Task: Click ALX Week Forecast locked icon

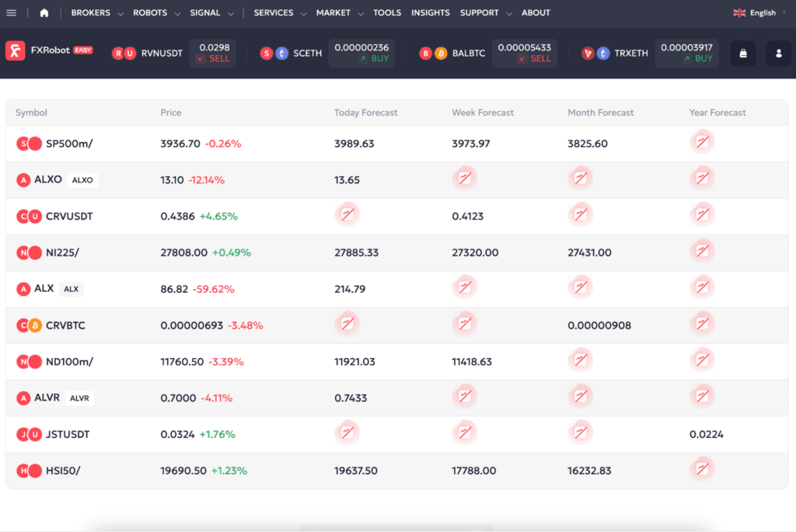Action: point(465,287)
